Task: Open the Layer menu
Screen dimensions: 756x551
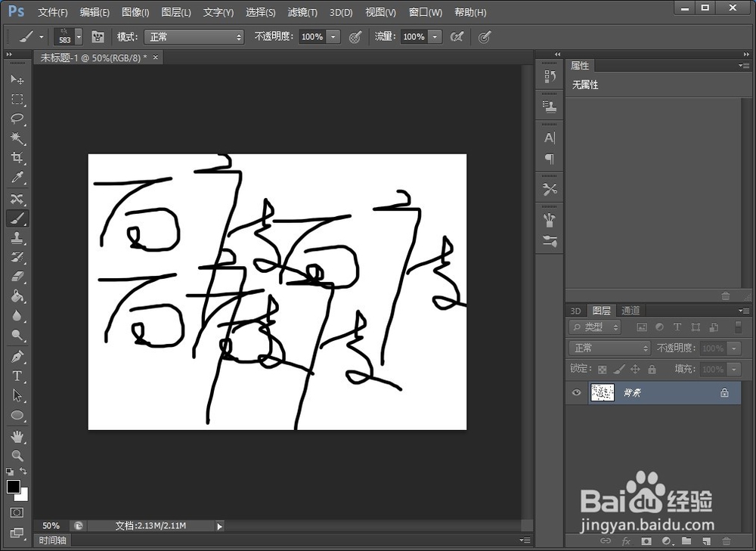Action: pos(176,13)
